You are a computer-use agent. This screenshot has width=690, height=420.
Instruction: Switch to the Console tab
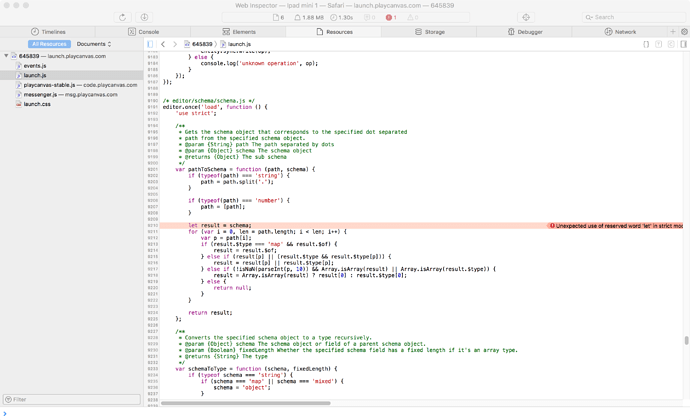(143, 32)
